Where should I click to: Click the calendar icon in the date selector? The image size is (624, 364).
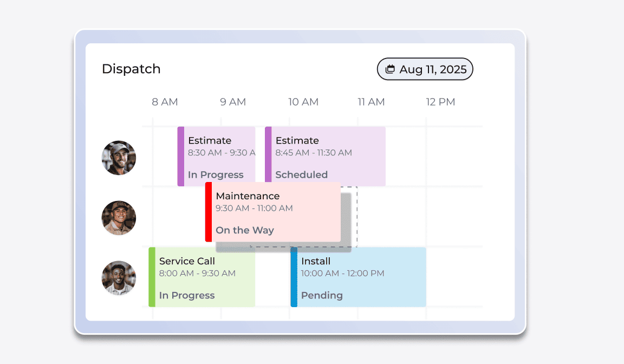point(391,69)
